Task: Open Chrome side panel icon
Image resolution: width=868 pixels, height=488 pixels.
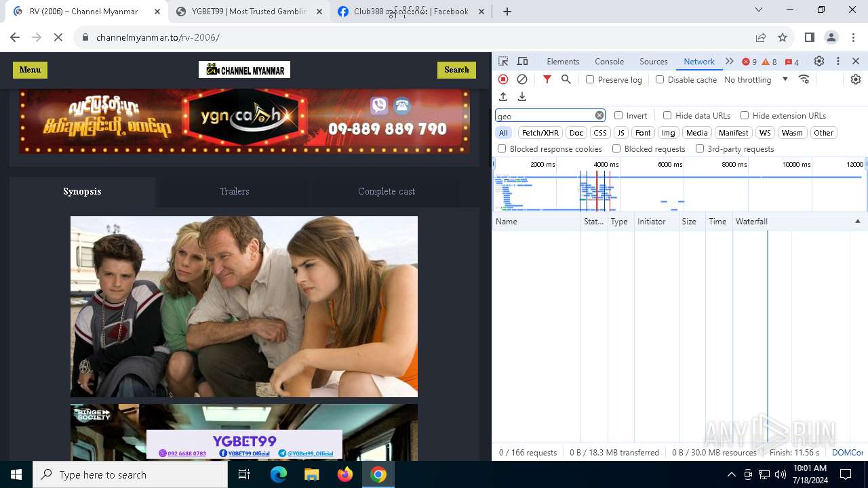Action: [809, 37]
